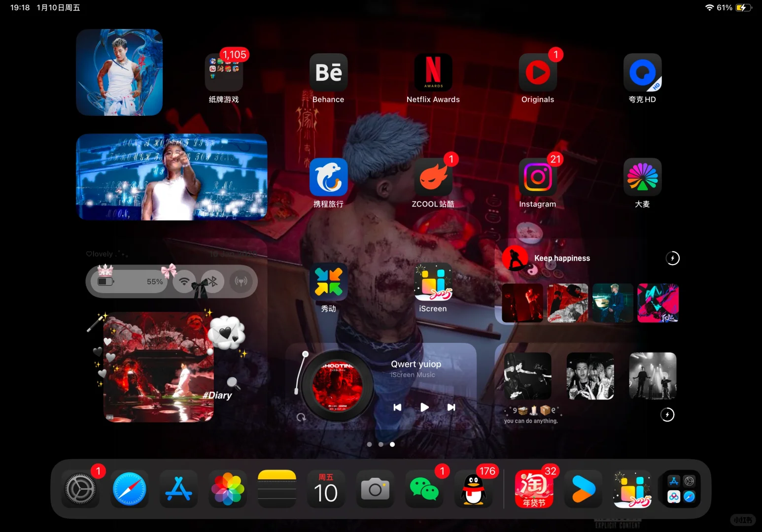Open the #Diary photo widget
Screen dimensions: 762x532
coord(159,367)
